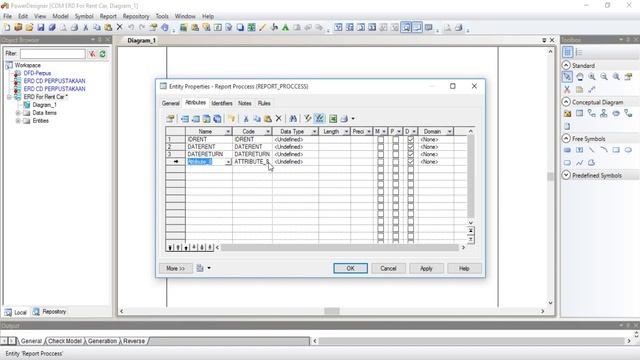Screen dimensions: 640x360
Task: Open the Code column header dropdown
Action: [x=268, y=131]
